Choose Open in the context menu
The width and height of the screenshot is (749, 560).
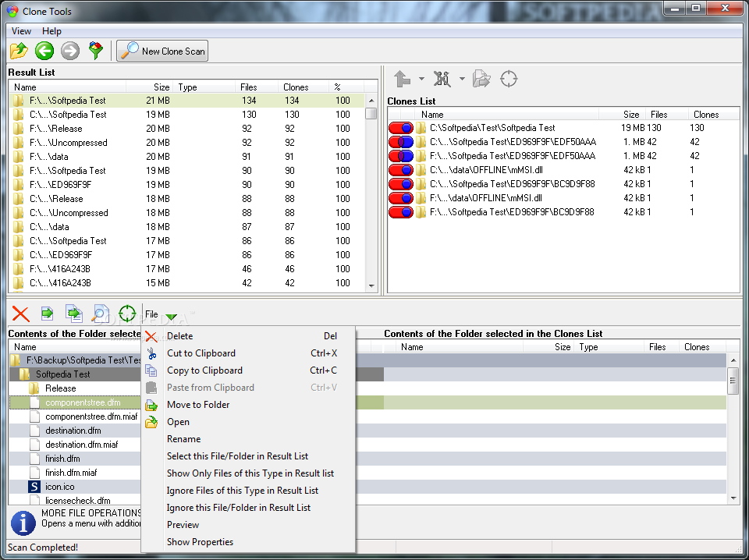click(248, 422)
